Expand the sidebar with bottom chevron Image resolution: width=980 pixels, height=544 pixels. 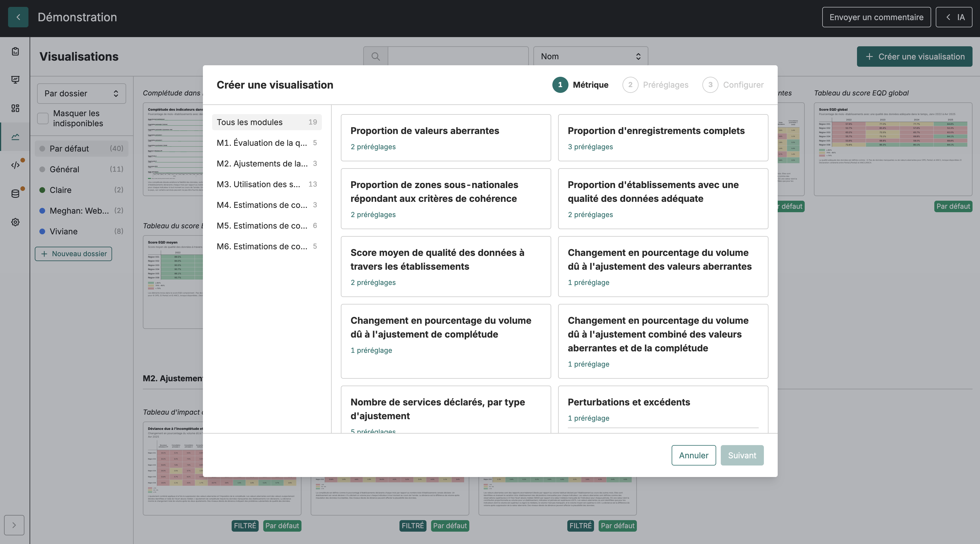coord(14,525)
